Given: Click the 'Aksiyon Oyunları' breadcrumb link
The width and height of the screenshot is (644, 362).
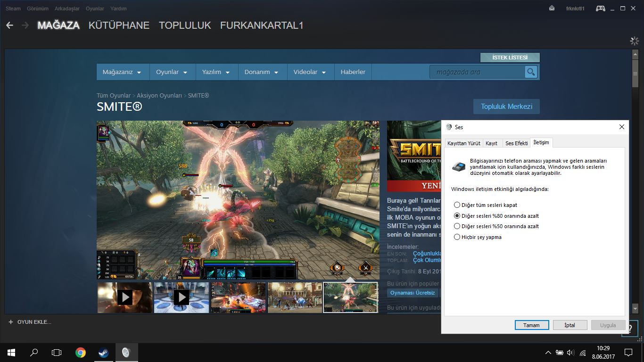Looking at the screenshot, I should click(159, 96).
